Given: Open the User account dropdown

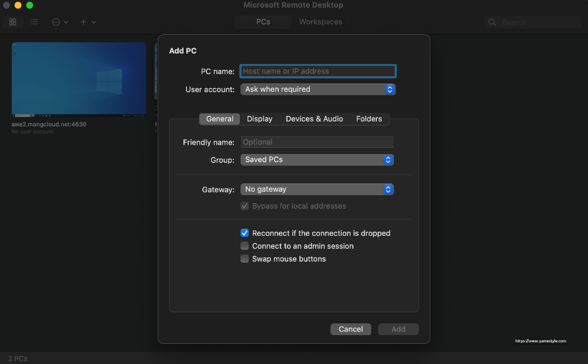Looking at the screenshot, I should coord(318,89).
